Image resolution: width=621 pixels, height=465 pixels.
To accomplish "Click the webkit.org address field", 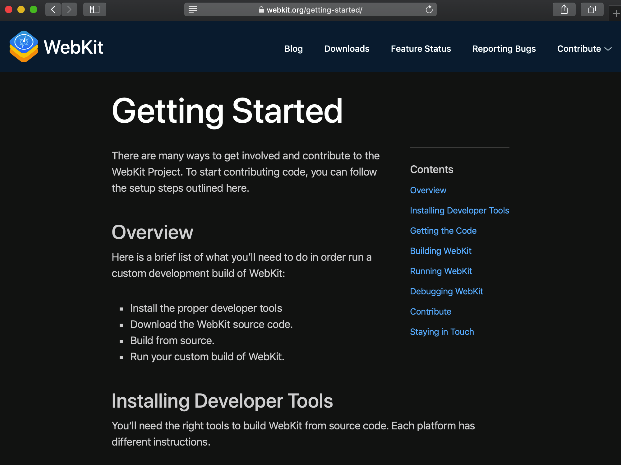I will (x=310, y=10).
